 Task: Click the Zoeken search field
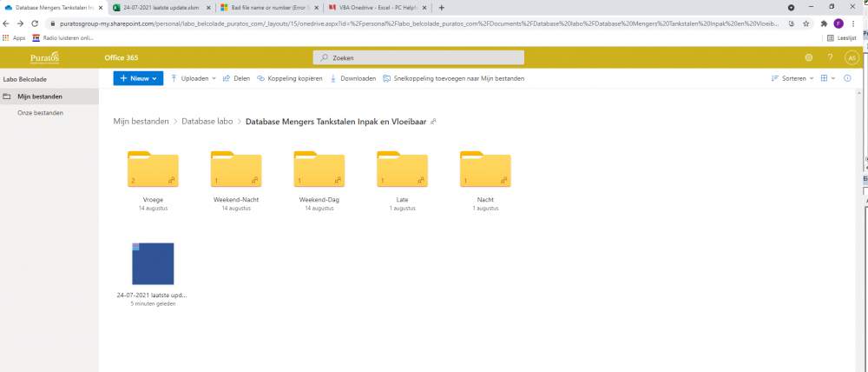point(418,57)
